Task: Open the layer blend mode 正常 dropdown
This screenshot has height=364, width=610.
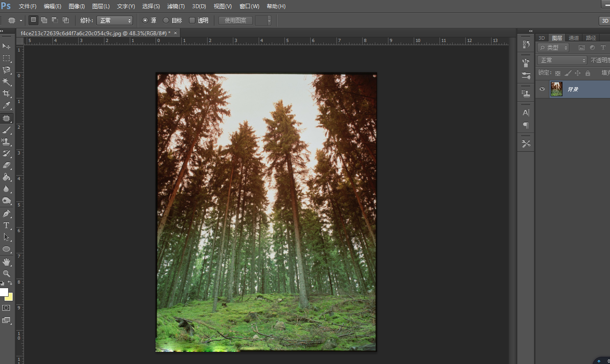Action: click(x=562, y=60)
